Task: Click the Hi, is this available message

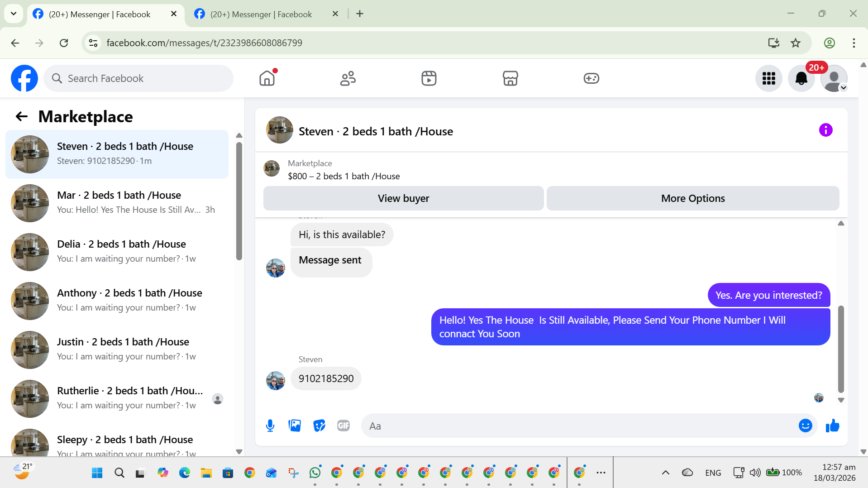Action: pyautogui.click(x=342, y=234)
